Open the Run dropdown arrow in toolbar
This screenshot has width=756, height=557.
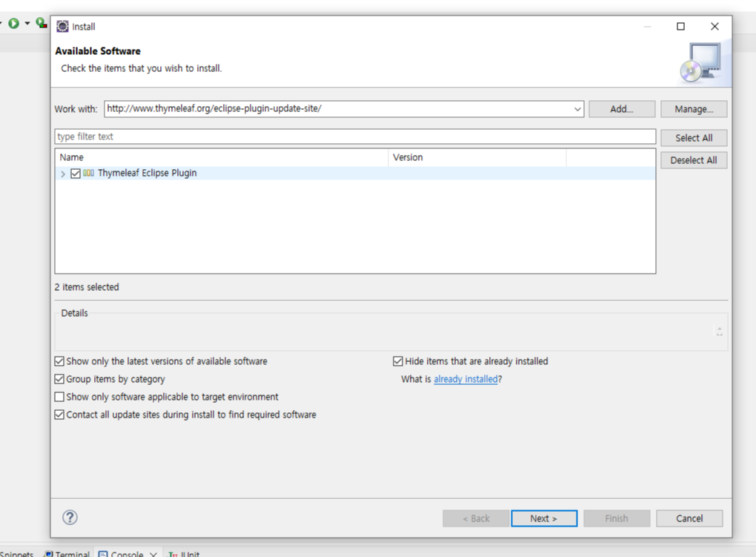[27, 23]
